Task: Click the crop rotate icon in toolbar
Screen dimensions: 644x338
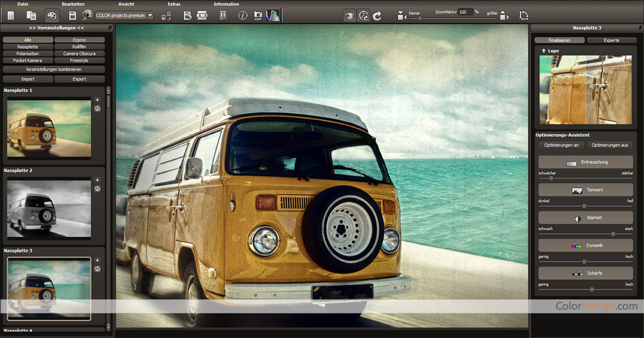Action: click(x=524, y=16)
